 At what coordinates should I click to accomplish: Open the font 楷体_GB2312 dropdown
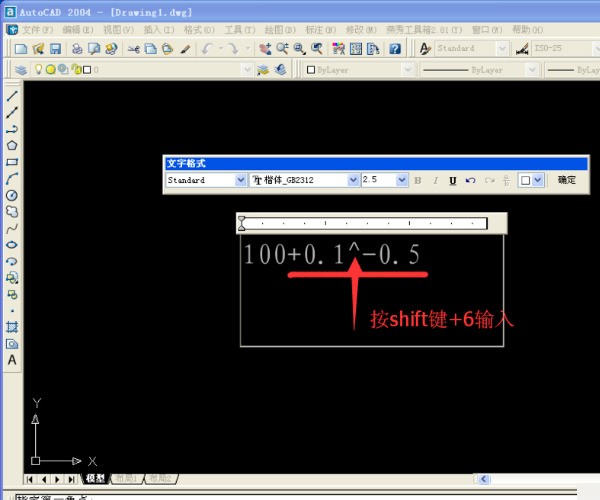point(352,180)
